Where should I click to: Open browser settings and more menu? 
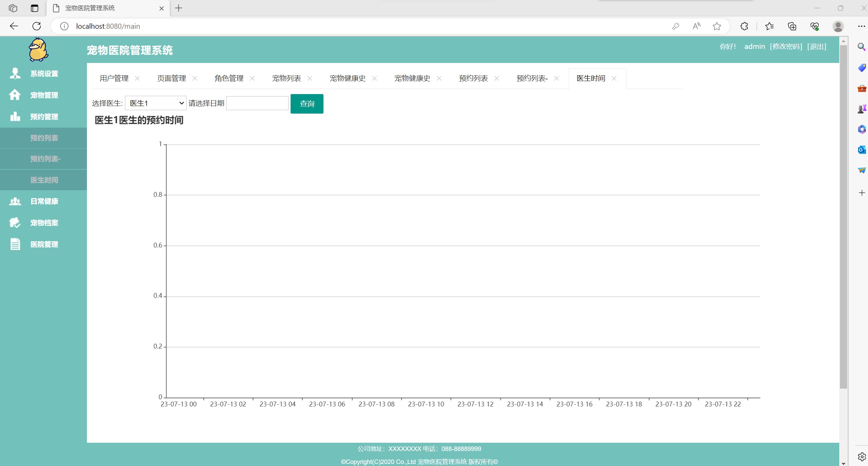click(861, 26)
